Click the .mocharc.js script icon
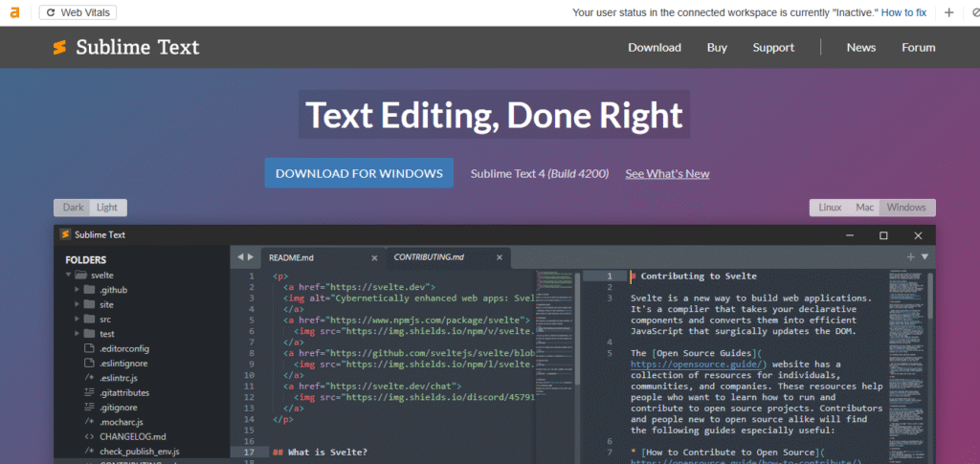This screenshot has width=980, height=464. click(89, 422)
